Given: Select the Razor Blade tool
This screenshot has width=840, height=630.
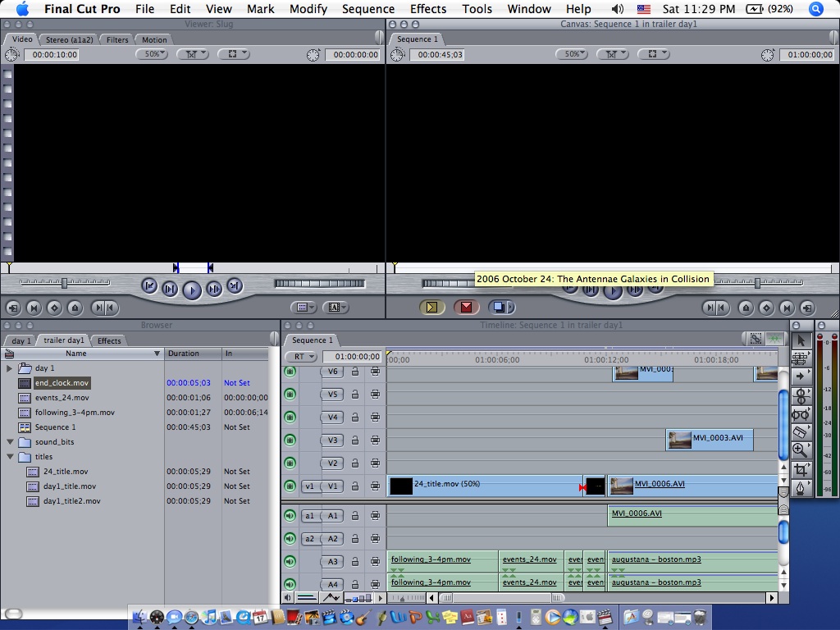Looking at the screenshot, I should (801, 432).
